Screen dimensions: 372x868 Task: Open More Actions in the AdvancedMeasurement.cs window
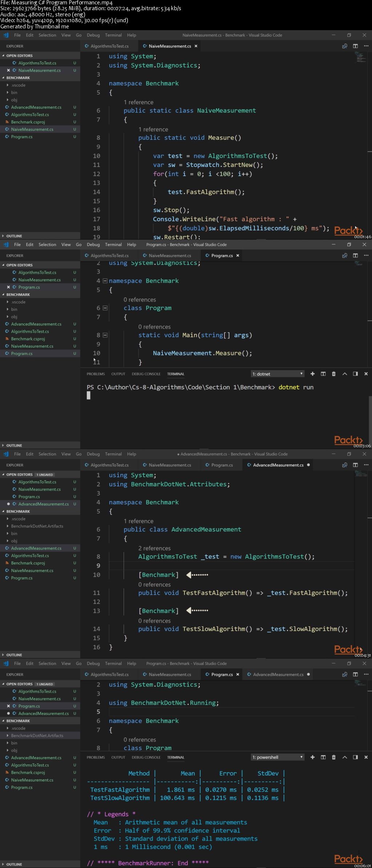(366, 465)
